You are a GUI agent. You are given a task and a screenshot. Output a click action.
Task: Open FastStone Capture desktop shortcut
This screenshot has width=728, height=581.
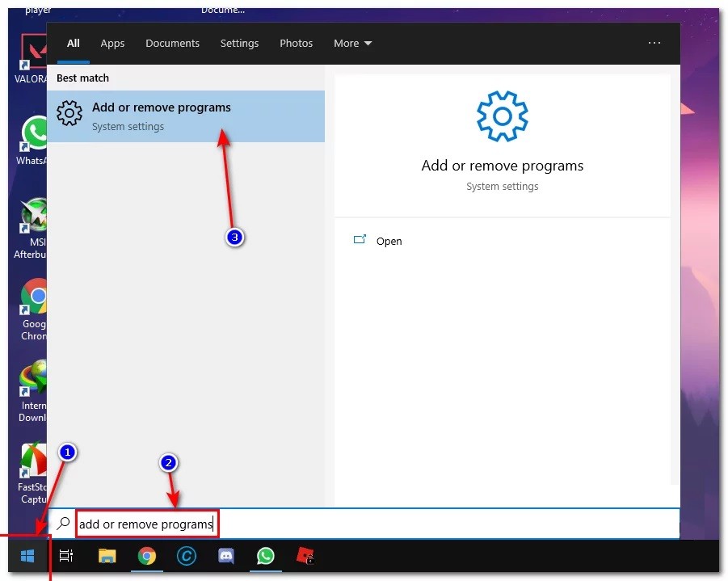pyautogui.click(x=32, y=474)
